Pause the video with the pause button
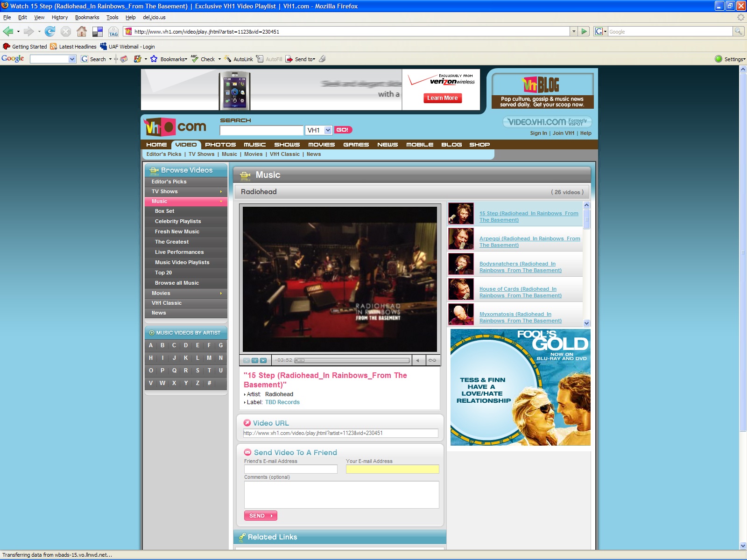Screen dimensions: 747x560 tap(255, 360)
